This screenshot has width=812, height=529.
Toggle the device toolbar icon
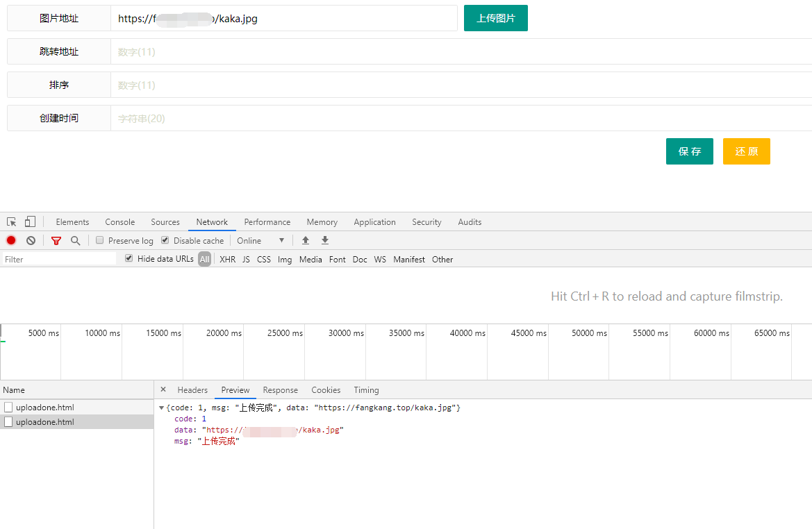[30, 222]
